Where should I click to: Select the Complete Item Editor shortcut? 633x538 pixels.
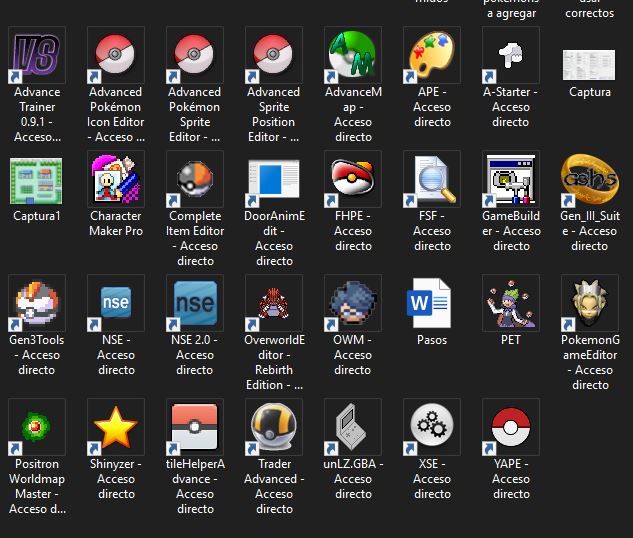tap(195, 180)
